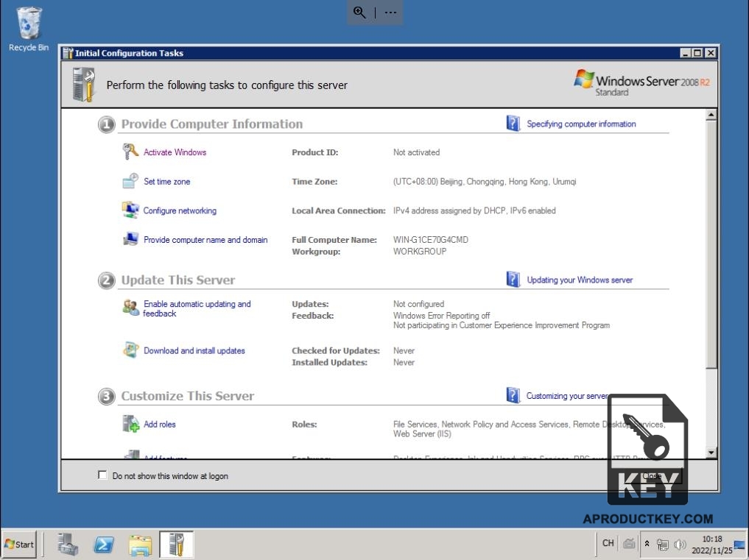Select Initial Configuration Tasks taskbar button
The width and height of the screenshot is (749, 560).
tap(176, 545)
